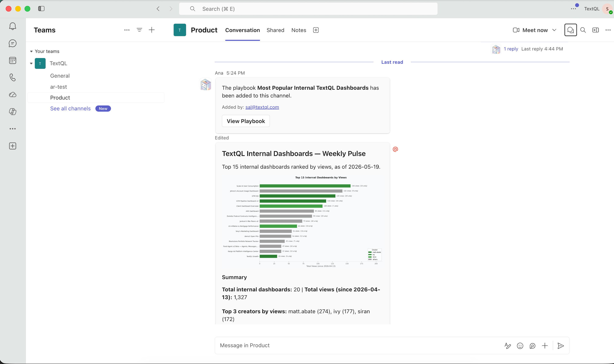Switch to the Notes tab
This screenshot has height=364, width=614.
coord(299,30)
